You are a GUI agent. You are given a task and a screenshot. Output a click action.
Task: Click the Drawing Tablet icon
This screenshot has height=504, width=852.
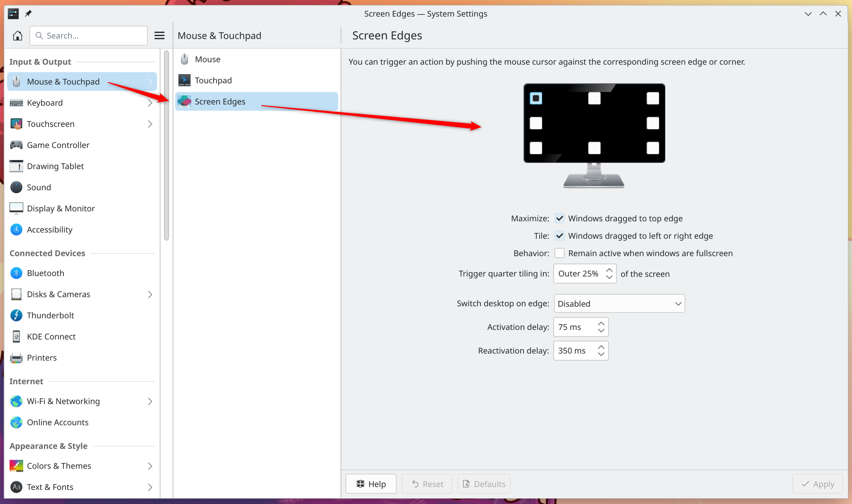coord(16,166)
